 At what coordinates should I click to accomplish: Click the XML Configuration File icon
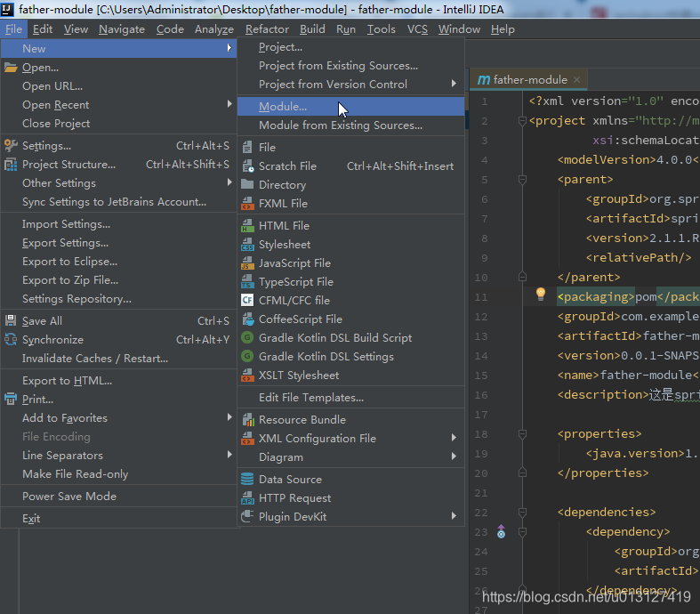pyautogui.click(x=248, y=438)
